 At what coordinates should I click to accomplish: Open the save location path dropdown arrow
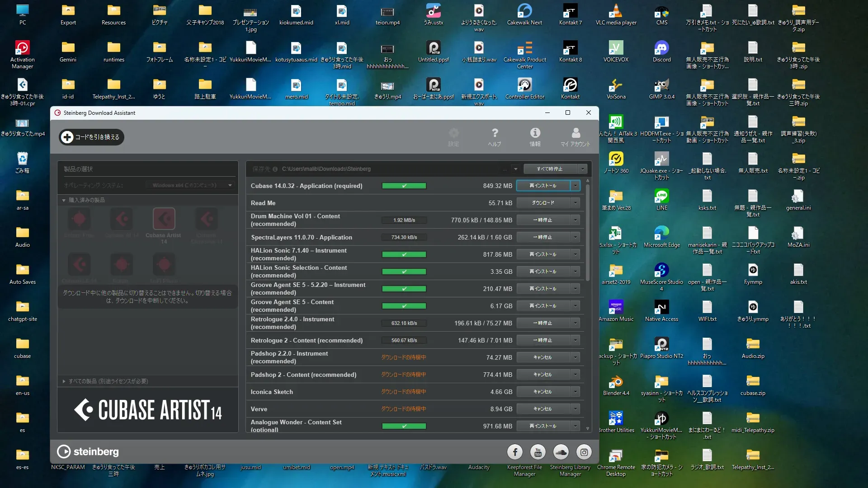coord(515,169)
